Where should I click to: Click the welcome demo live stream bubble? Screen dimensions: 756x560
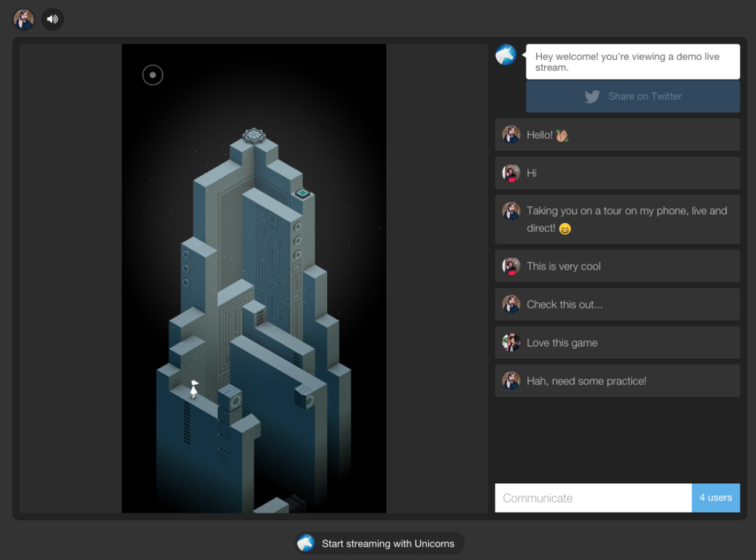click(633, 62)
